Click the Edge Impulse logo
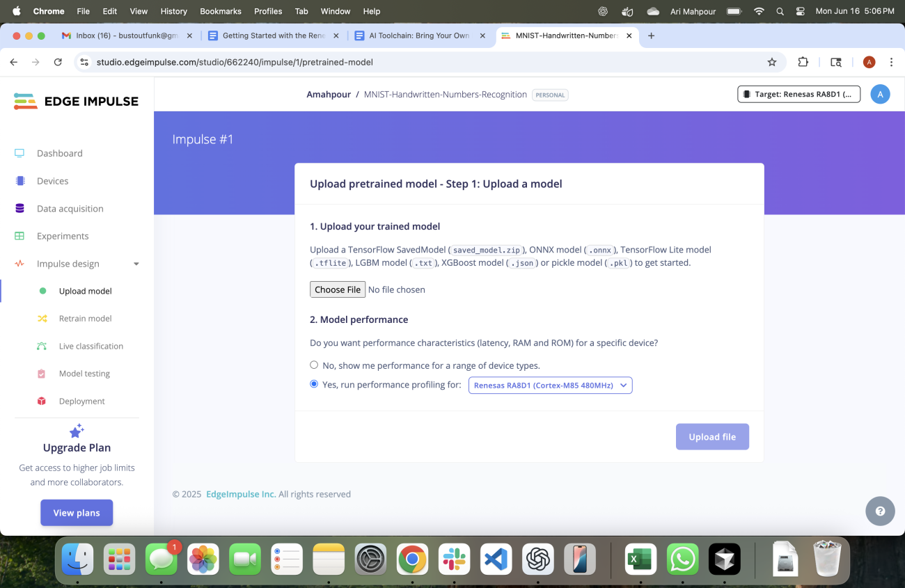The width and height of the screenshot is (905, 588). point(76,102)
